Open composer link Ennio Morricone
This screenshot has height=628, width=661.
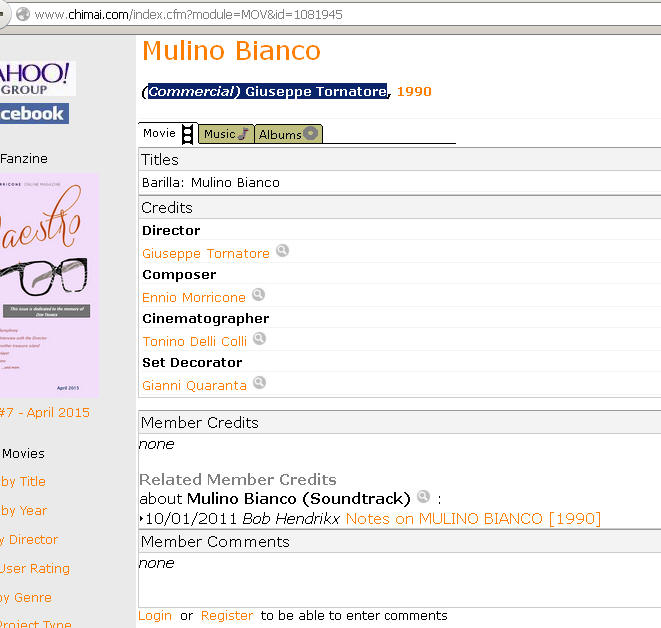click(x=194, y=298)
